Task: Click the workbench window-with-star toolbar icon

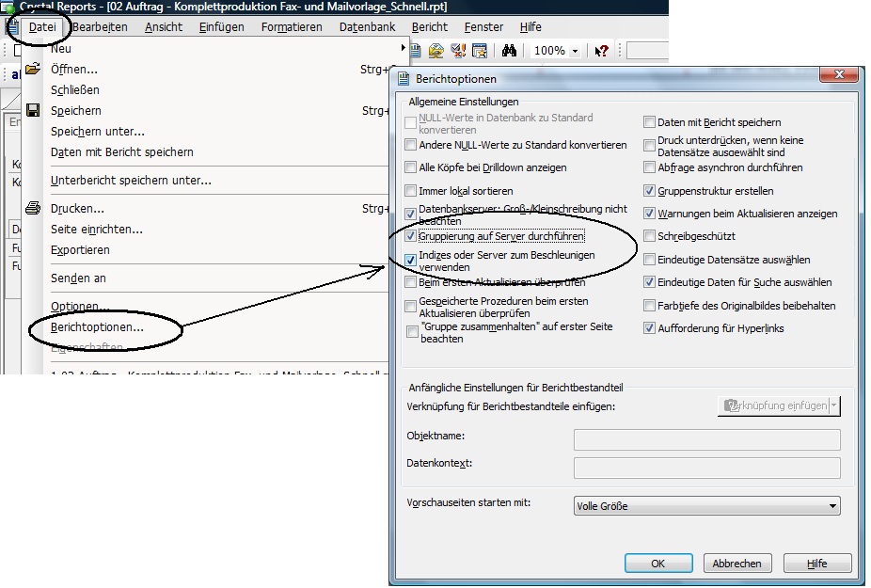Action: coord(480,51)
